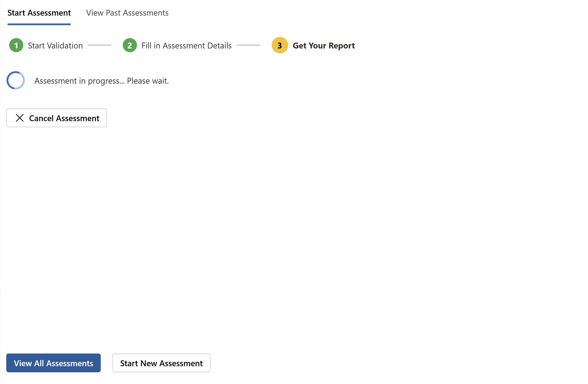
Task: Open View Past Assessments tab
Action: pos(127,13)
